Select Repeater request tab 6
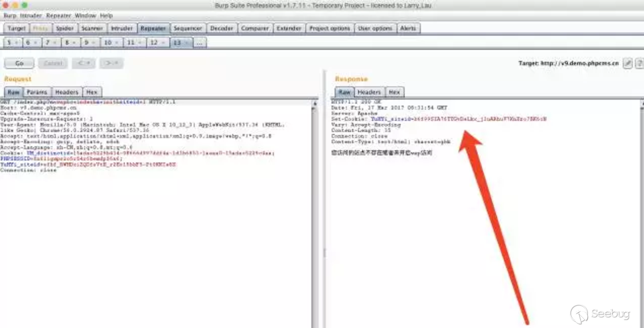This screenshot has height=328, width=644. pos(31,43)
